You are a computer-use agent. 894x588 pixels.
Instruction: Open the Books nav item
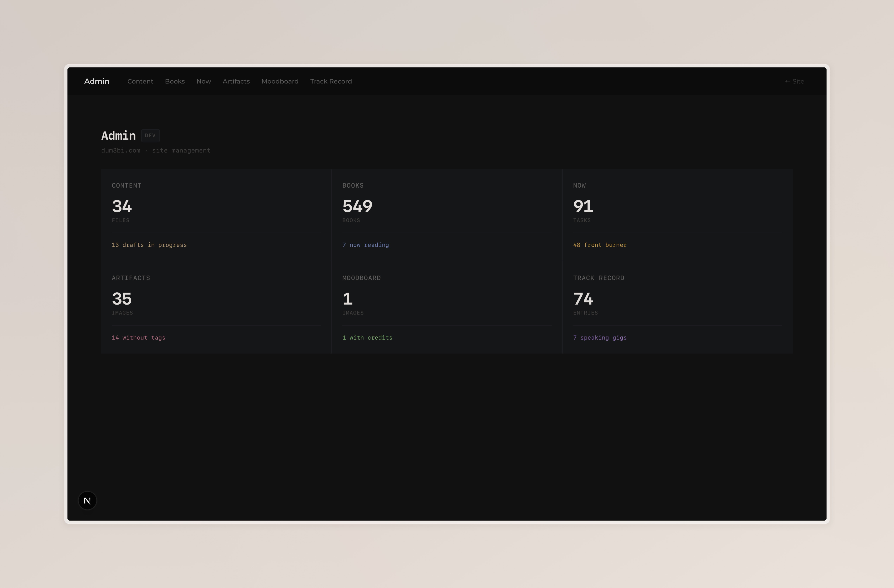[175, 81]
